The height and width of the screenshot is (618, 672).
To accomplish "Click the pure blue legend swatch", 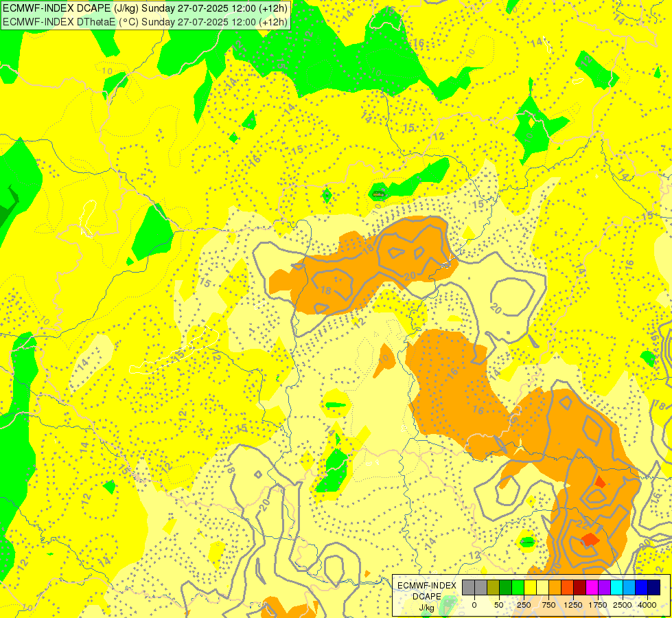I will point(642,588).
